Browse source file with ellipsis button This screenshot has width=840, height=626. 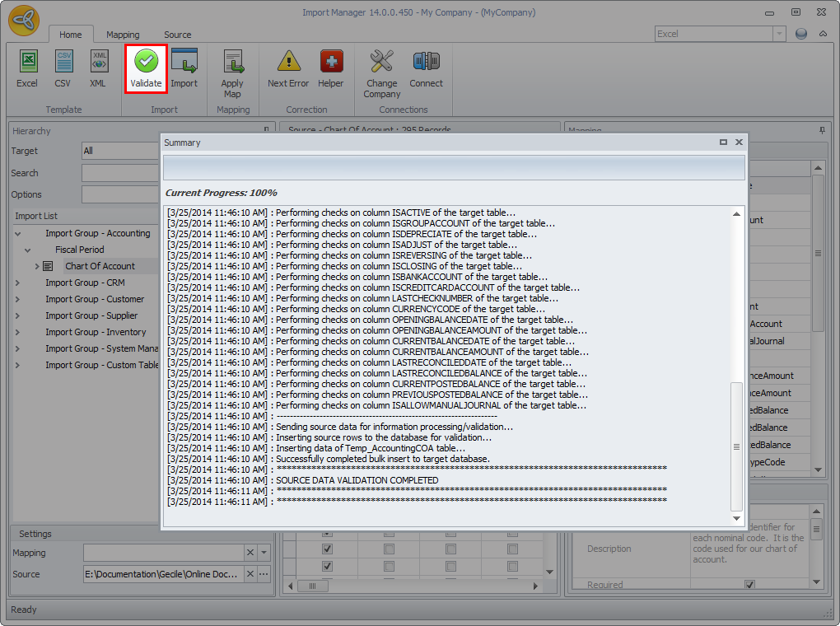[x=264, y=574]
